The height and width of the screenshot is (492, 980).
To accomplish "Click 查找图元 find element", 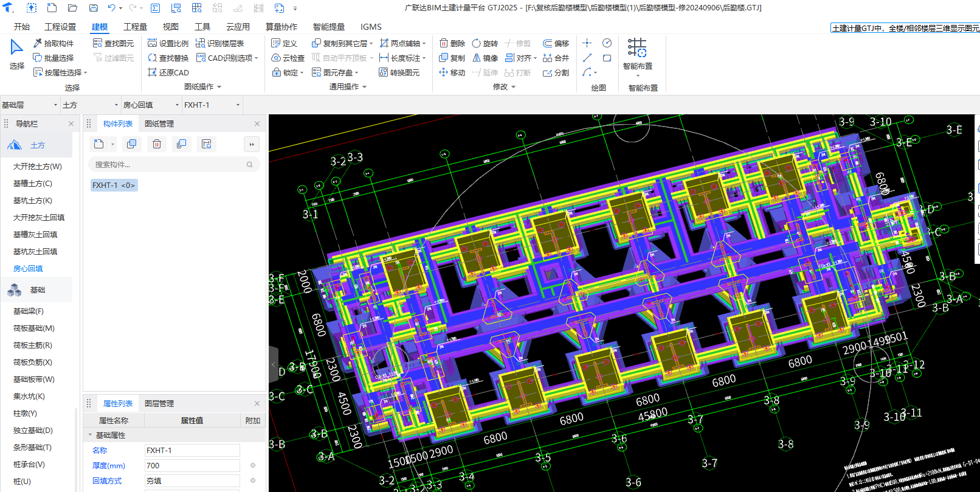I will 113,43.
